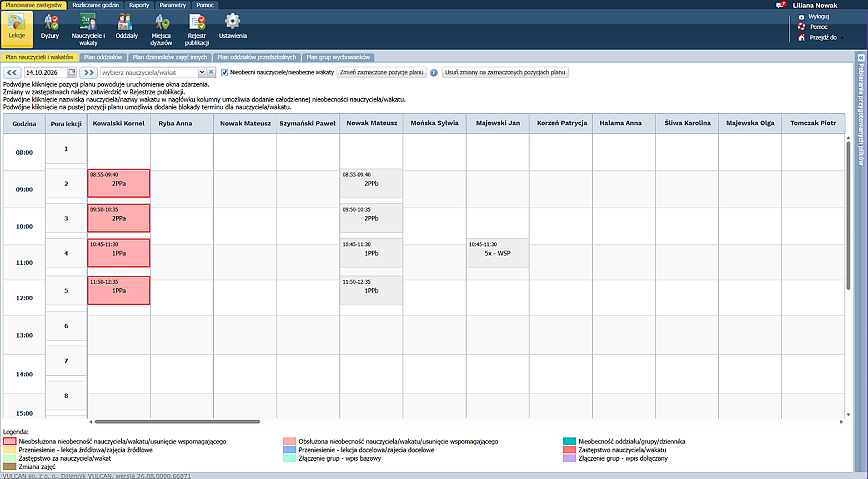This screenshot has height=479, width=868.
Task: Select Kowalski Kornel 11:50-12:35 1PPa lesson
Action: [x=118, y=290]
